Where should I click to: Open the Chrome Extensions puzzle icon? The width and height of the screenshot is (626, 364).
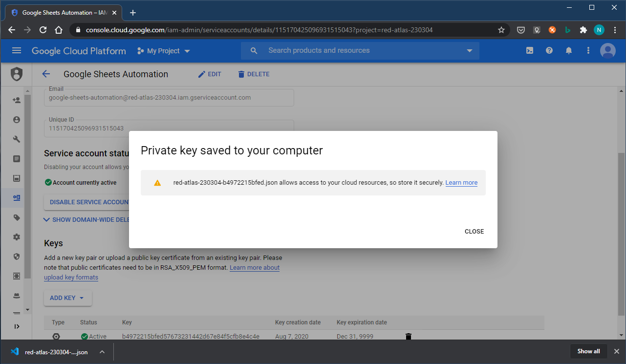pos(583,30)
